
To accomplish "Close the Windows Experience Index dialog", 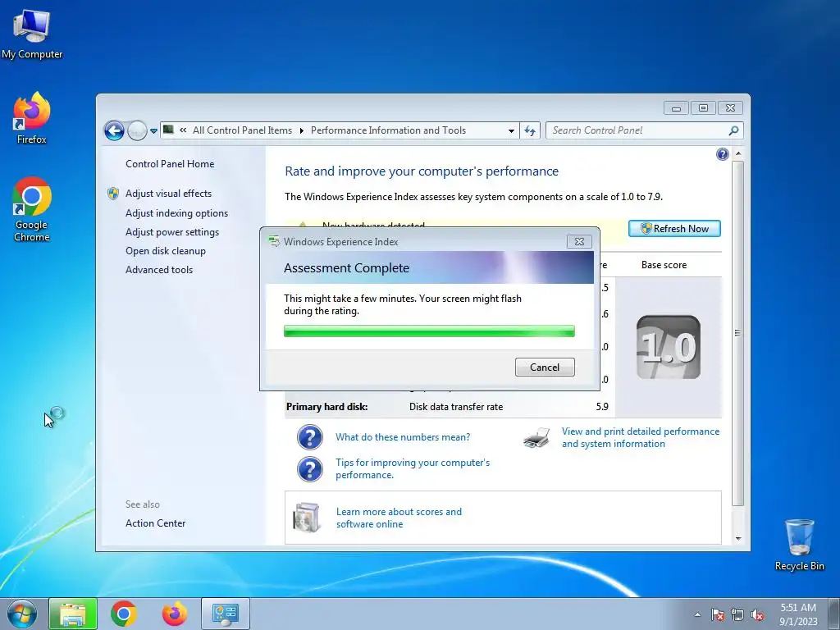I will click(x=579, y=242).
